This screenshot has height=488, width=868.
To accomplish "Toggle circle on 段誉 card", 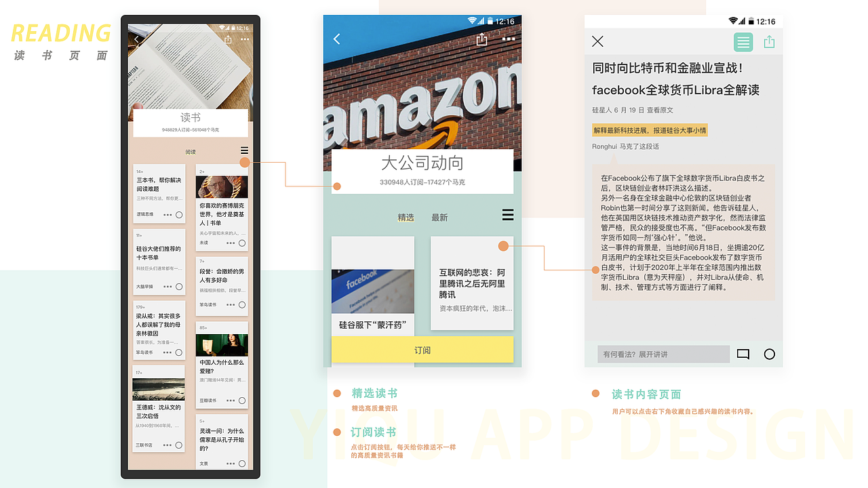I will click(x=242, y=304).
